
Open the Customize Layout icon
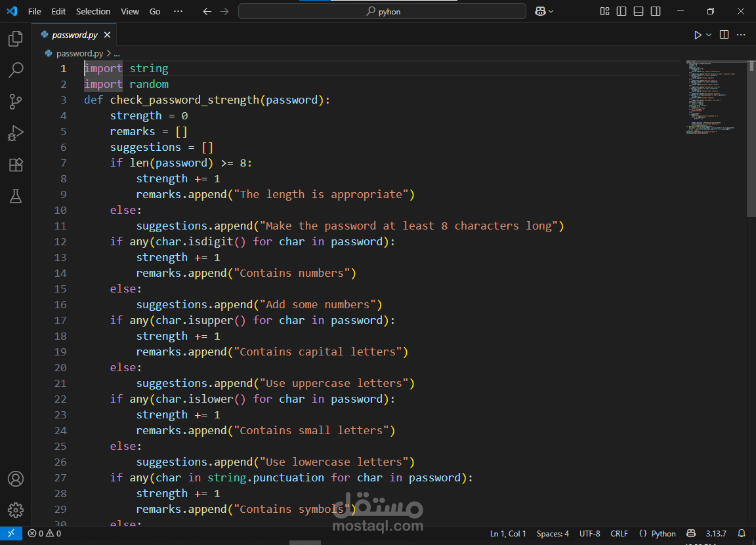(x=604, y=11)
